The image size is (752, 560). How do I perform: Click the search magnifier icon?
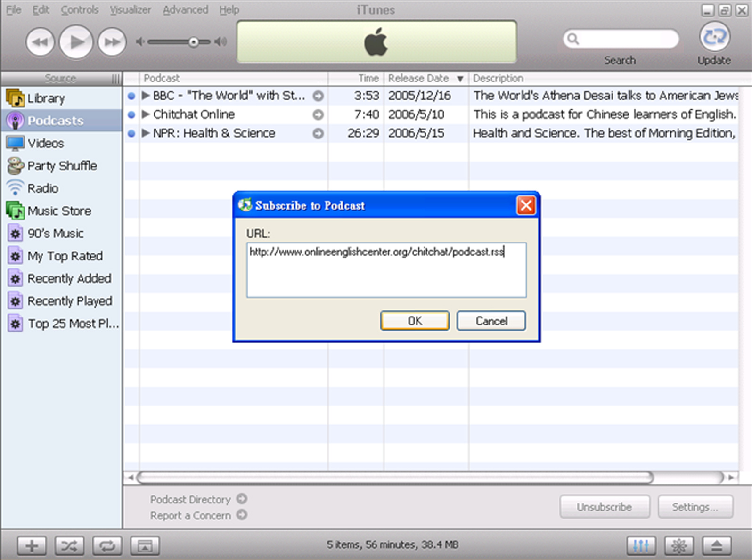[x=573, y=39]
